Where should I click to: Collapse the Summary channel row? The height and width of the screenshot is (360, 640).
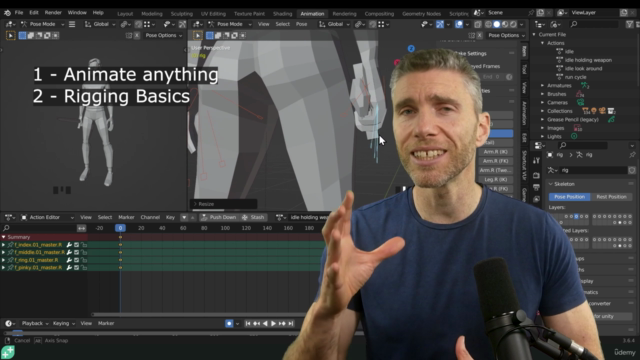coord(4,237)
